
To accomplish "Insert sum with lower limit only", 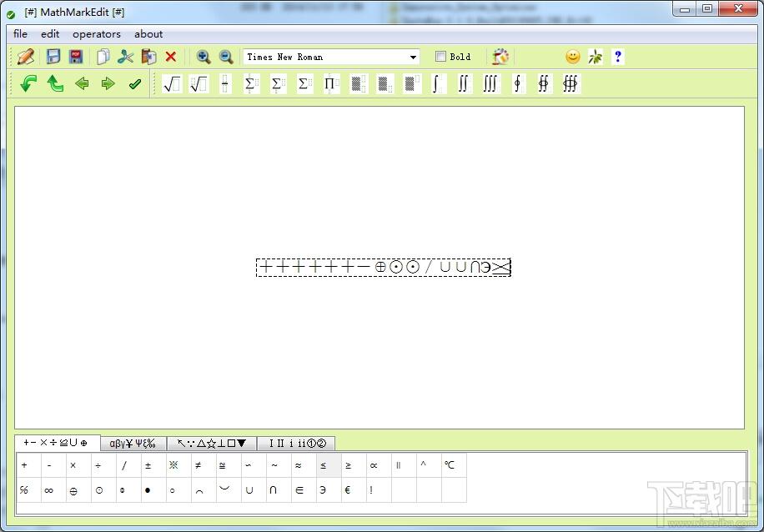I will 278,83.
